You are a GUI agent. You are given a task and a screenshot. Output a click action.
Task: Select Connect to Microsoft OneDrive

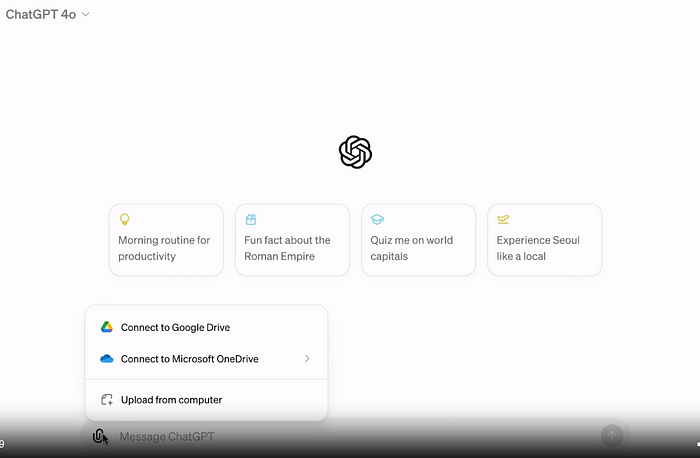[x=206, y=358]
